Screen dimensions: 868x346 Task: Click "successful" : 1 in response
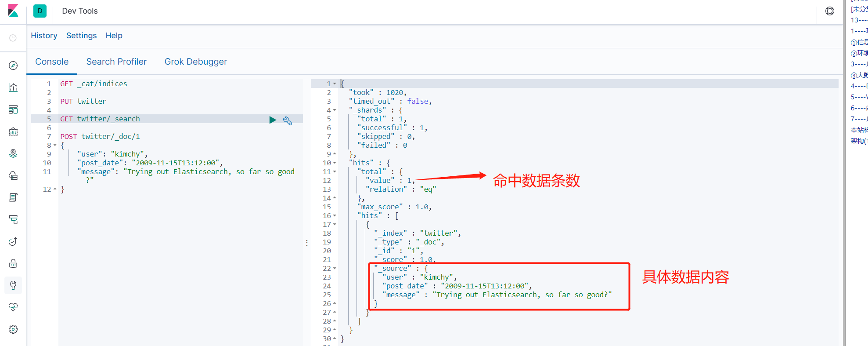tap(392, 127)
